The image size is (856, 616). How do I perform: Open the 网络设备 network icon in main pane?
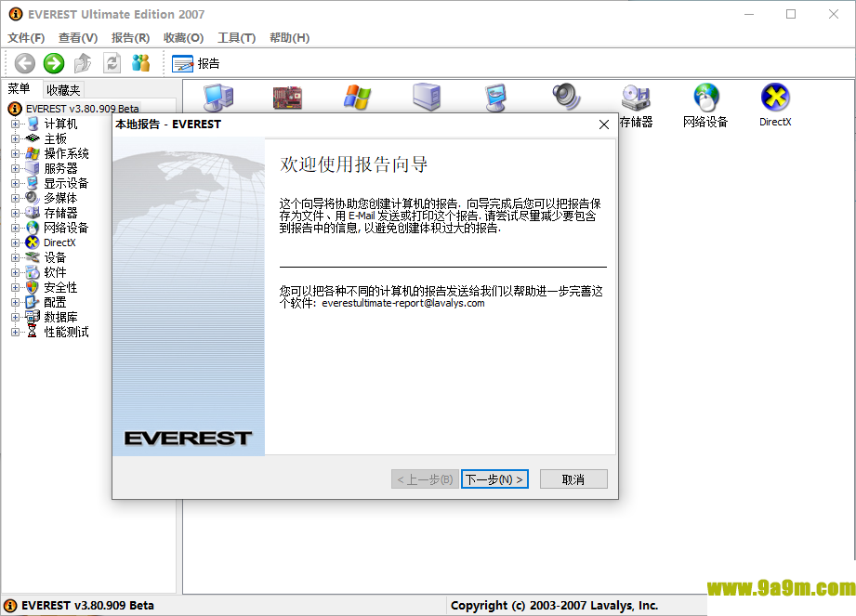pos(705,106)
